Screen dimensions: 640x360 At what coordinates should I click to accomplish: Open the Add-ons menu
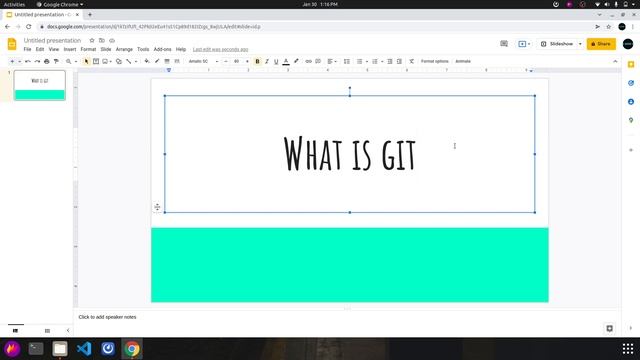pyautogui.click(x=162, y=49)
